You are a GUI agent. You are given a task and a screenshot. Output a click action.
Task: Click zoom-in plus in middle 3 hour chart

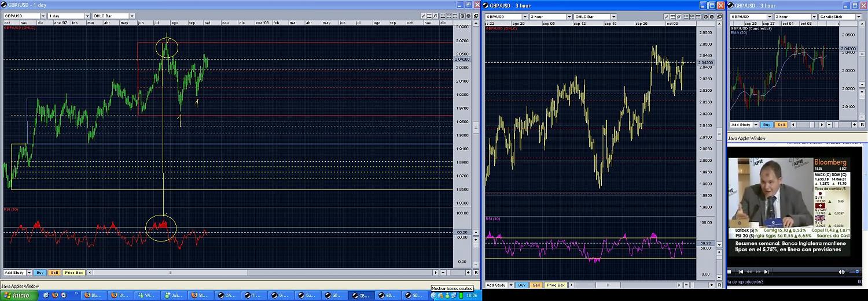click(712, 285)
